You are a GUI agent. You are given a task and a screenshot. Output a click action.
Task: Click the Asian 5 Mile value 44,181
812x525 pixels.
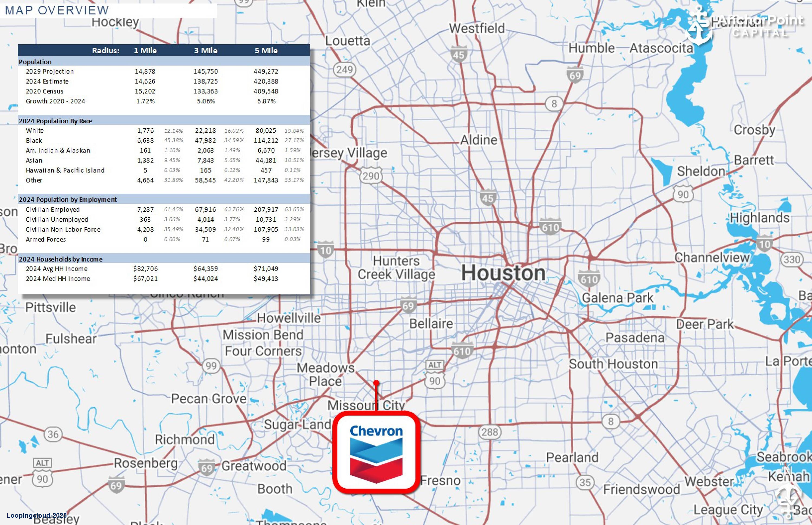click(266, 160)
